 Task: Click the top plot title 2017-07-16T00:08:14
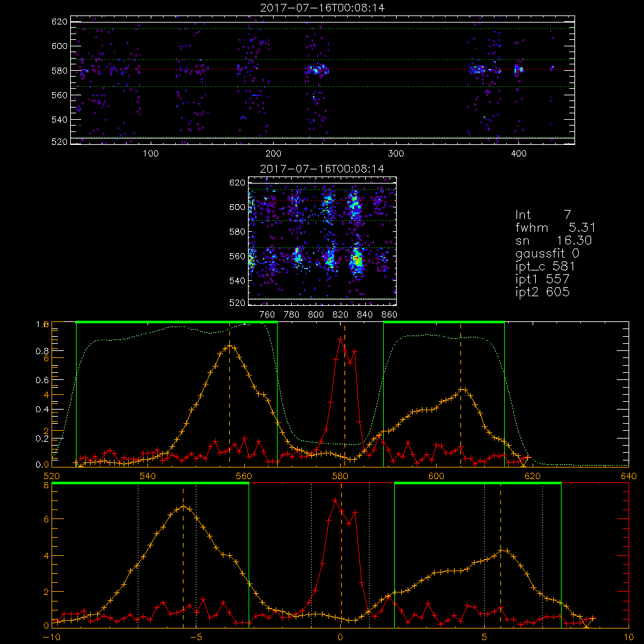[x=323, y=8]
